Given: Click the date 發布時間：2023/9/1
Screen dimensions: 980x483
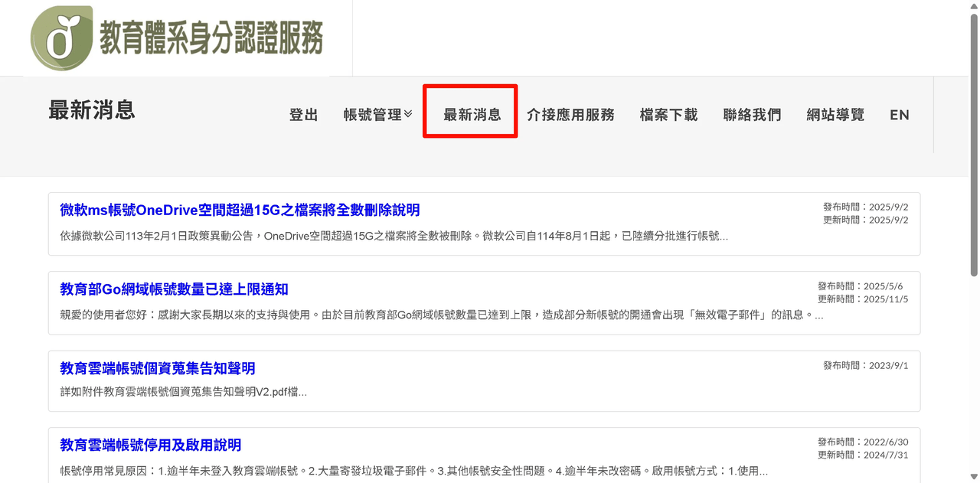Looking at the screenshot, I should [x=866, y=365].
